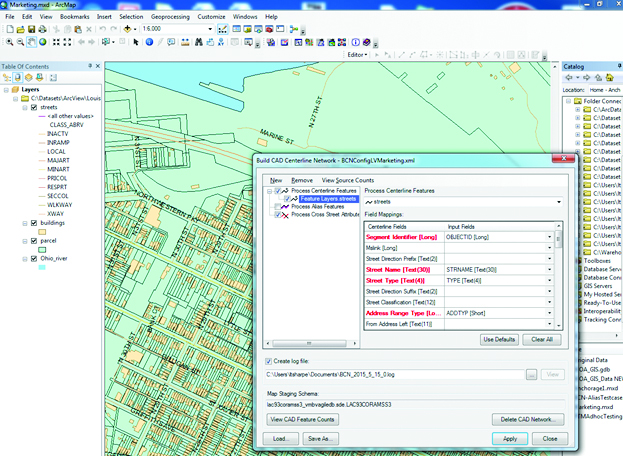Collapse the Layers group in contents
The height and width of the screenshot is (456, 623).
tap(6, 90)
